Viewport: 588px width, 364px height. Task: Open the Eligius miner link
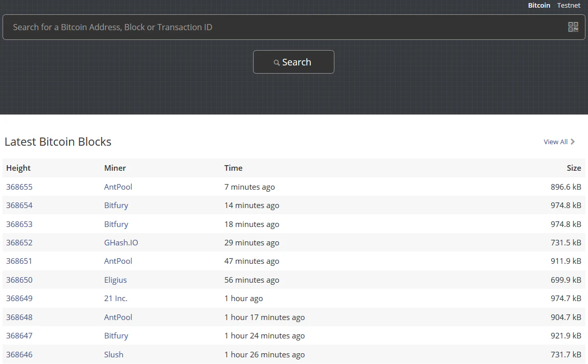[116, 280]
